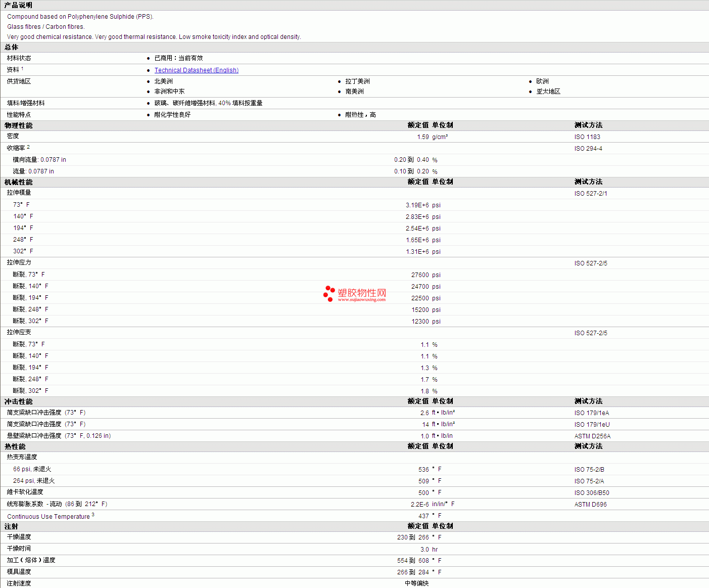
Task: Click the ISO 1183 test method for density
Action: 587,137
